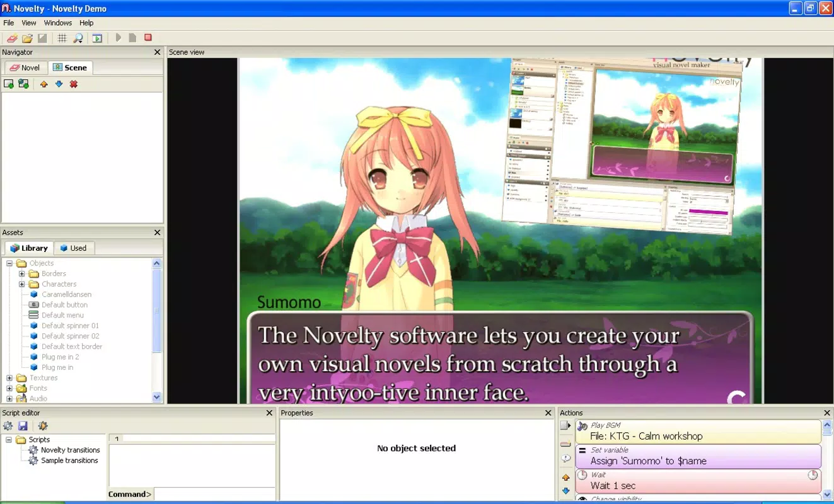Switch to the Used assets tab
This screenshot has height=504, width=834.
tap(73, 248)
